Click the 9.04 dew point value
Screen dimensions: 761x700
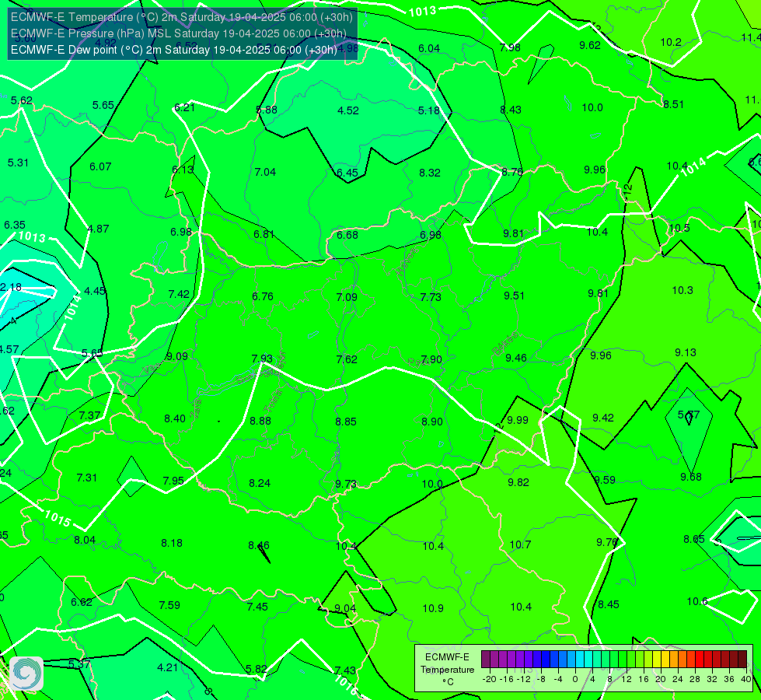[345, 609]
